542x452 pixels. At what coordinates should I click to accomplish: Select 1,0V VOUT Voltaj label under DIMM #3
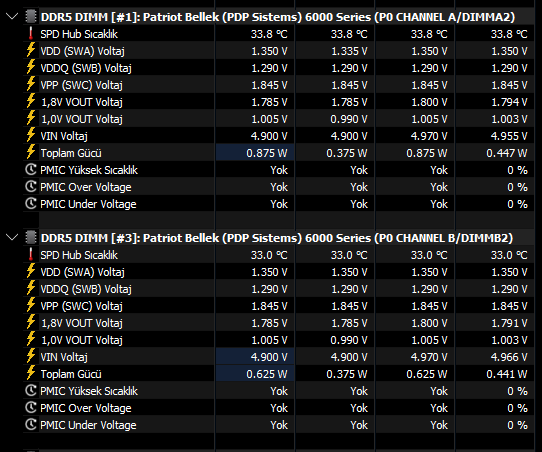click(82, 340)
